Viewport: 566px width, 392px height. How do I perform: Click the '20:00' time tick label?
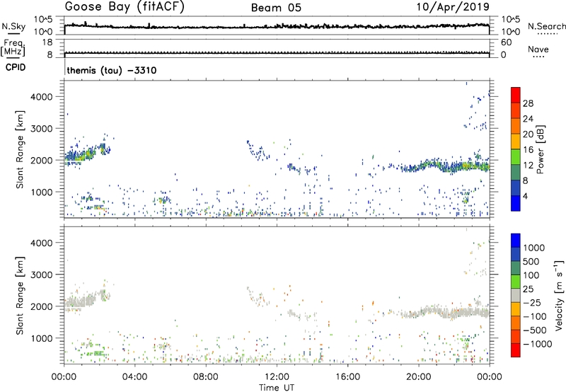pyautogui.click(x=419, y=377)
